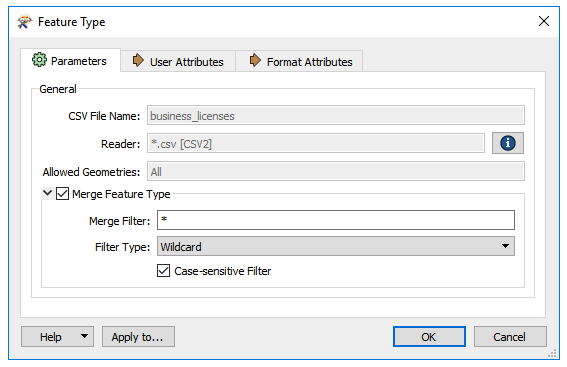
Task: Toggle the Case-sensitive Filter checkbox
Action: click(163, 270)
